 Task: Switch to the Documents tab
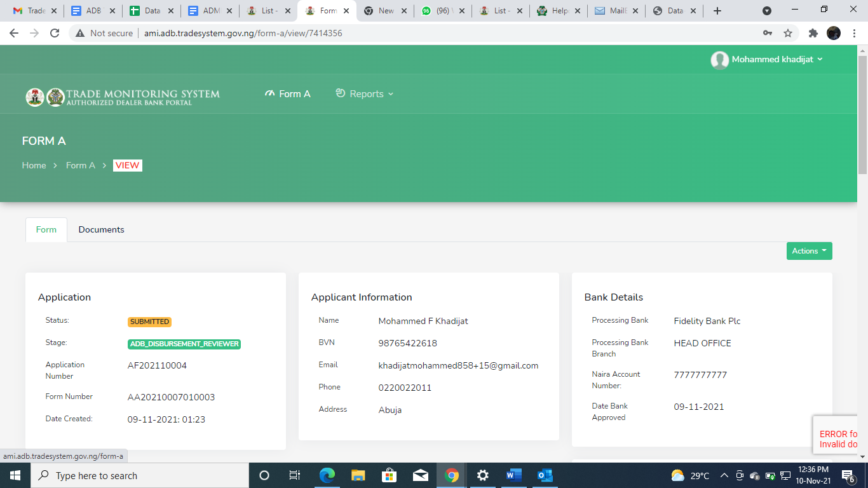102,229
